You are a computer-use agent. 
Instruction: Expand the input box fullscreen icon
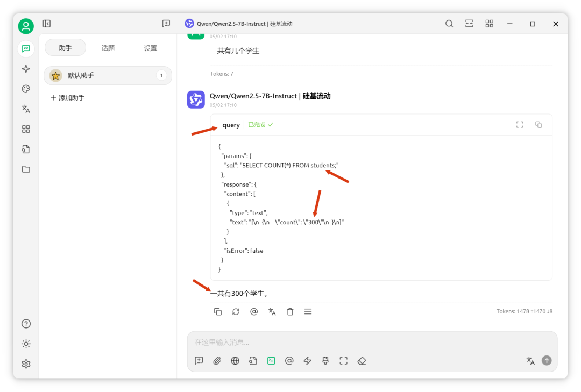(x=343, y=360)
